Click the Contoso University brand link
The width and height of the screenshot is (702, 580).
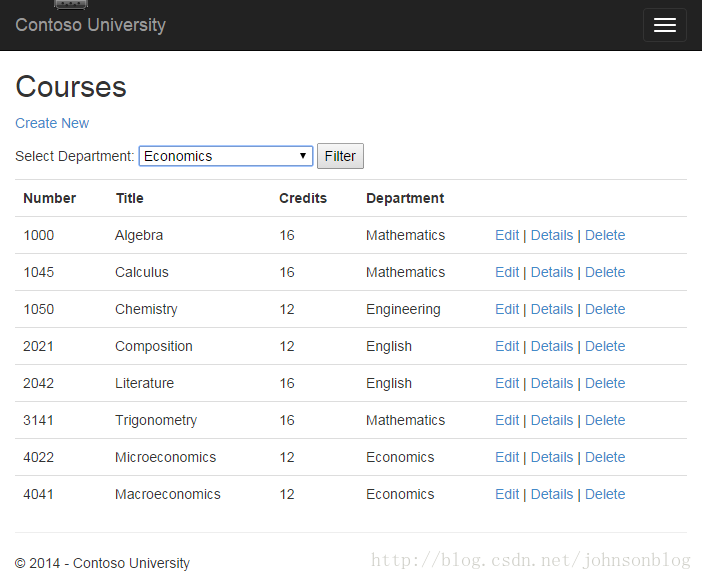(x=90, y=25)
